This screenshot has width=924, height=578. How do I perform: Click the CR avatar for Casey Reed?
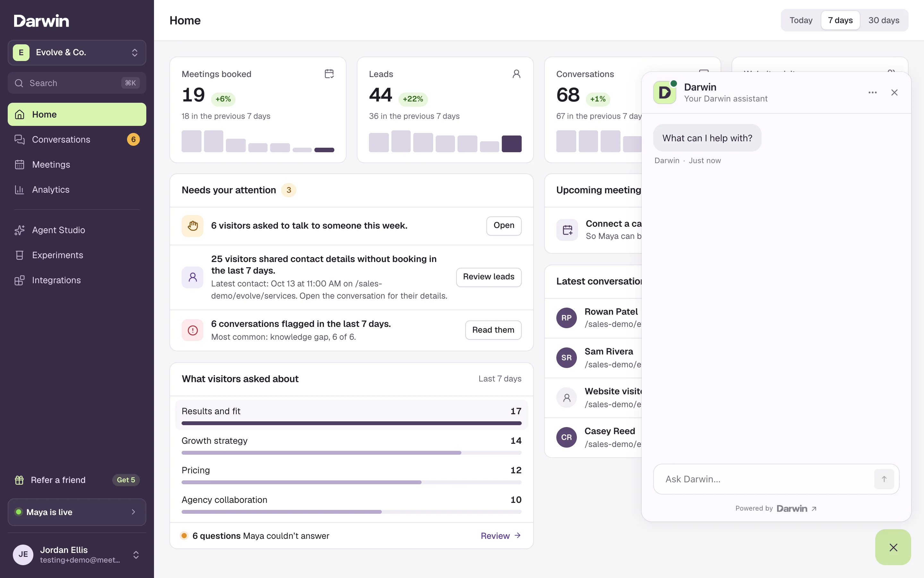point(566,437)
